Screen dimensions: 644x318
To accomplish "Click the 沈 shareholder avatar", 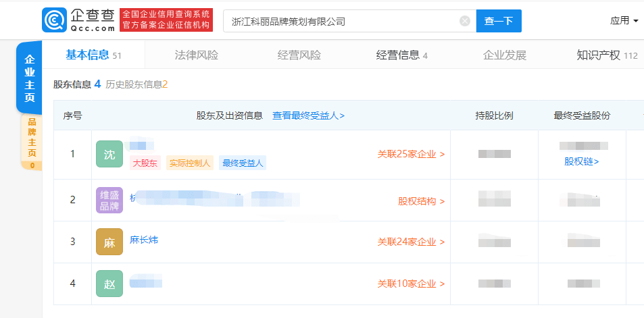I will coord(109,154).
